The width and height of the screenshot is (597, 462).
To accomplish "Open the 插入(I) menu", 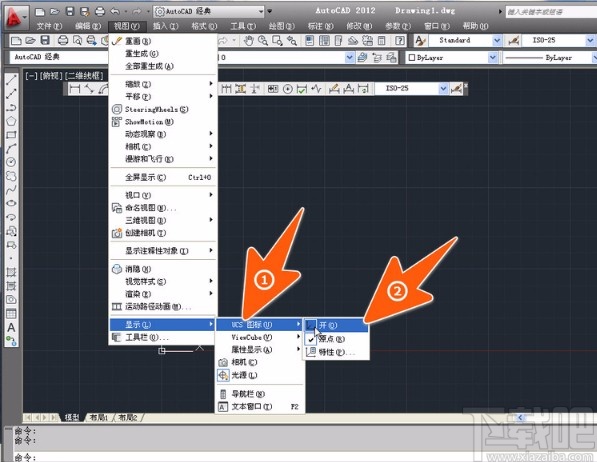I will click(165, 26).
